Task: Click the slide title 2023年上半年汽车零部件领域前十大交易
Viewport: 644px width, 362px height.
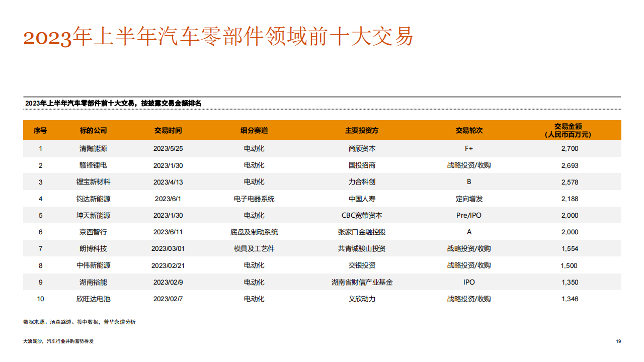Action: (x=218, y=37)
